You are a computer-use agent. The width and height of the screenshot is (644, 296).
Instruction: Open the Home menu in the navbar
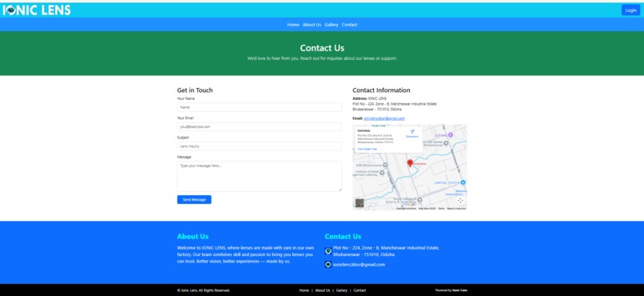coord(293,25)
